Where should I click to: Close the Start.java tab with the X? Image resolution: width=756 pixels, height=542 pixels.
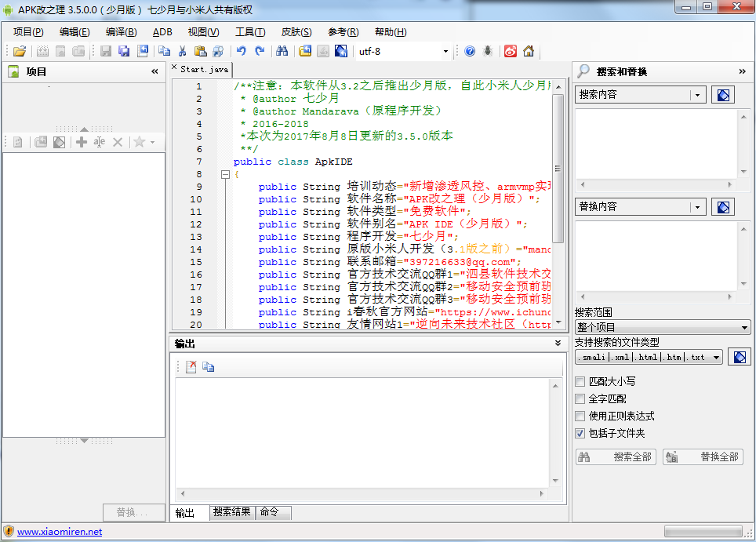(x=174, y=67)
